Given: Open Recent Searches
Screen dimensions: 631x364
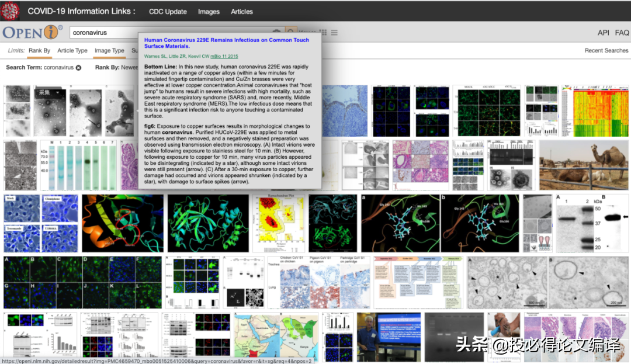Looking at the screenshot, I should (606, 51).
